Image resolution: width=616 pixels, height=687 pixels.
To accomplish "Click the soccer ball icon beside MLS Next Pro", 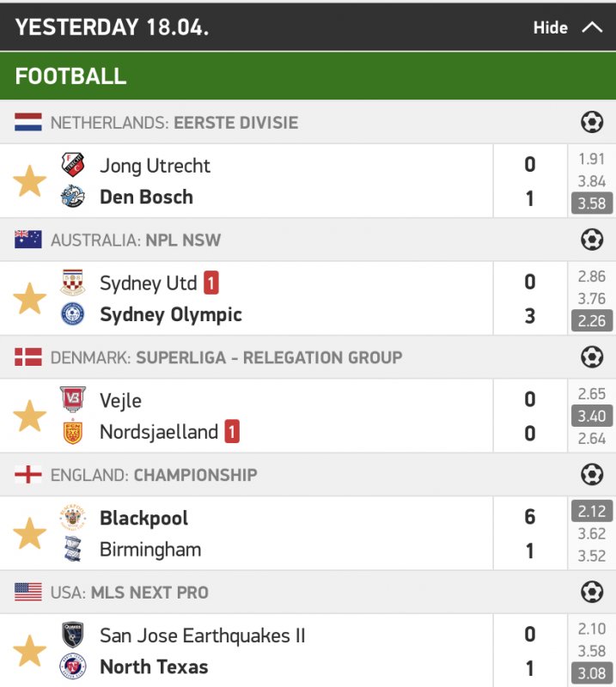I will pos(592,593).
